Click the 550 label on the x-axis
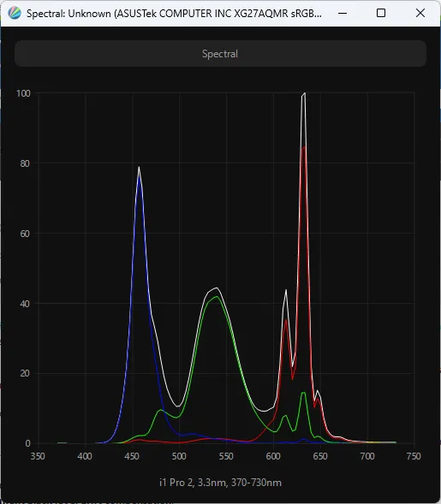The width and height of the screenshot is (441, 504). tap(226, 456)
